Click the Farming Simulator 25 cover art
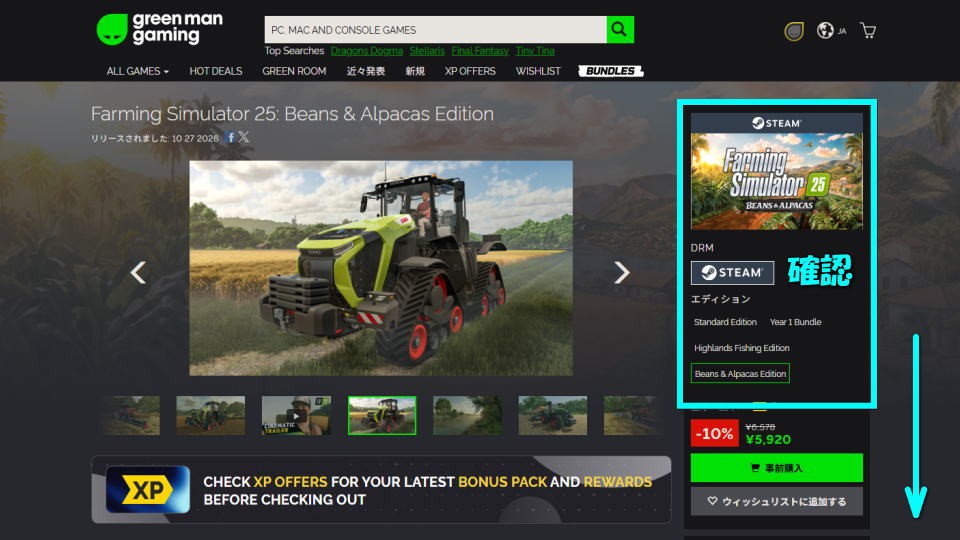 click(776, 181)
